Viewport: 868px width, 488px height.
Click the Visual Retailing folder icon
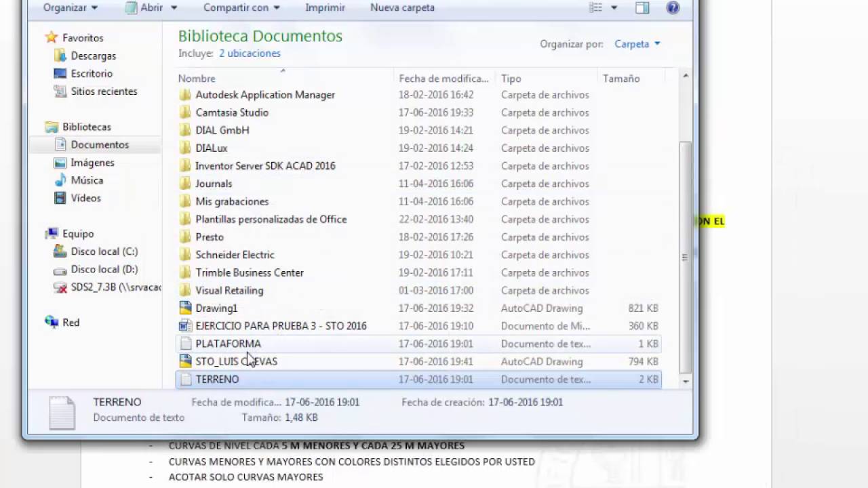(185, 290)
